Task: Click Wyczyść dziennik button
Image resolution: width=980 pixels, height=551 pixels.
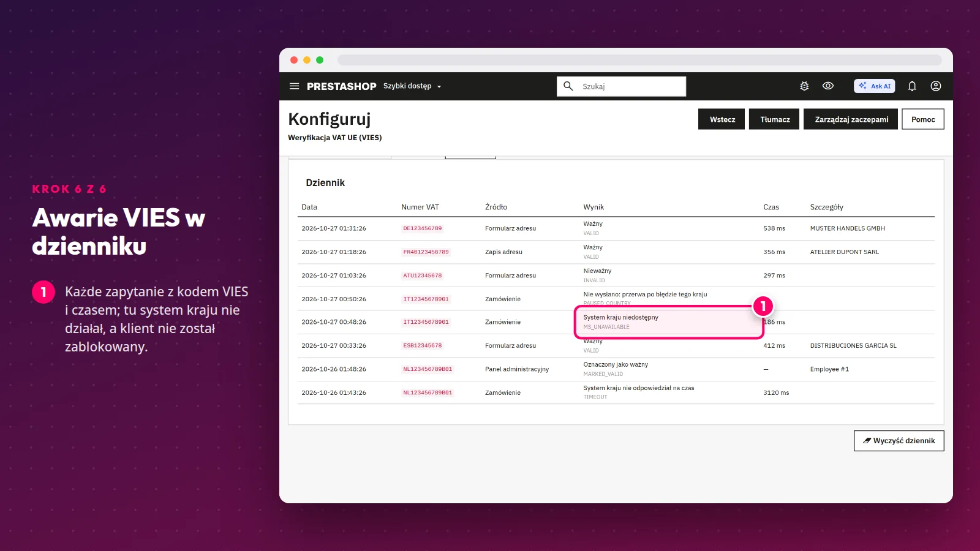Action: 899,441
